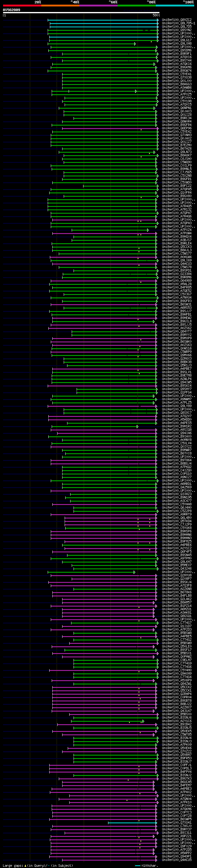
Task: Click label UniRef100_C7ASJ0
Action: click(x=177, y=826)
